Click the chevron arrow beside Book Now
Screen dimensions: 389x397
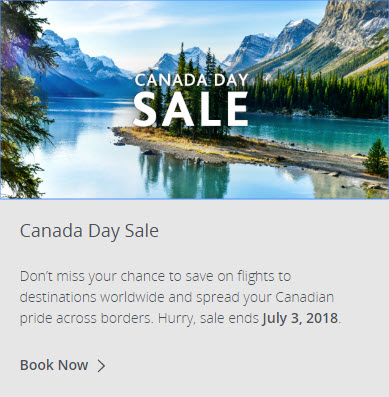point(101,366)
